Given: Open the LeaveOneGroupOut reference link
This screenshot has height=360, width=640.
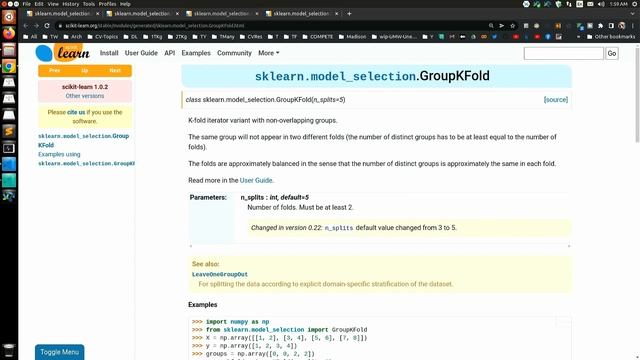Looking at the screenshot, I should [x=220, y=274].
